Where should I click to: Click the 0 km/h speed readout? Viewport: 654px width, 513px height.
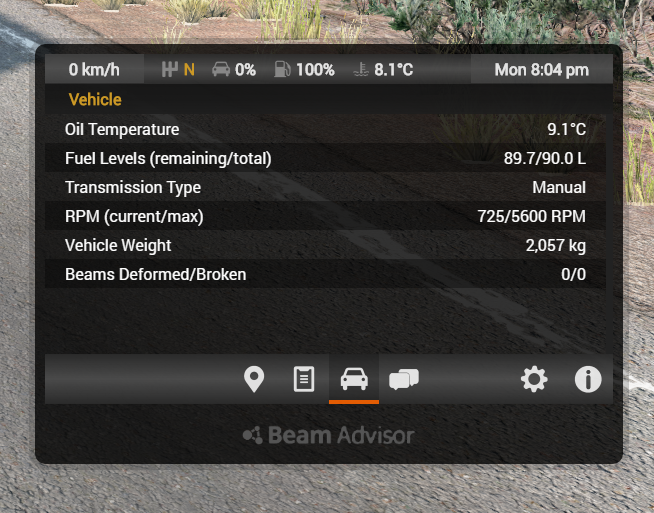[x=94, y=69]
